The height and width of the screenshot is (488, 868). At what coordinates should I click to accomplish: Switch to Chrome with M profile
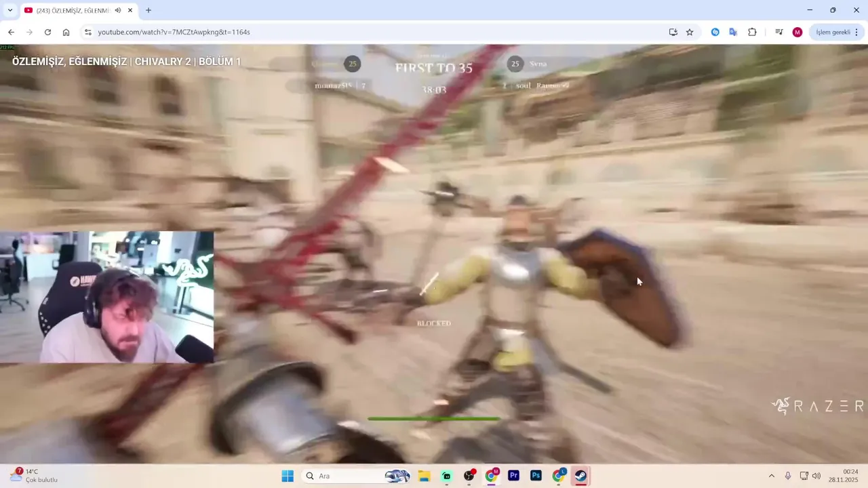pos(492,476)
